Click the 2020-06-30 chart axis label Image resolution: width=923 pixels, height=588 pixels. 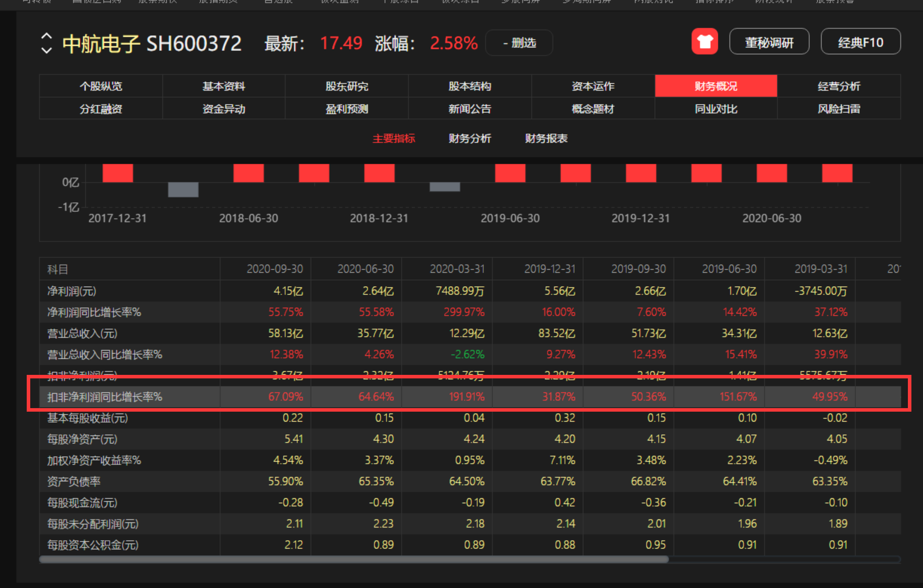(x=771, y=218)
